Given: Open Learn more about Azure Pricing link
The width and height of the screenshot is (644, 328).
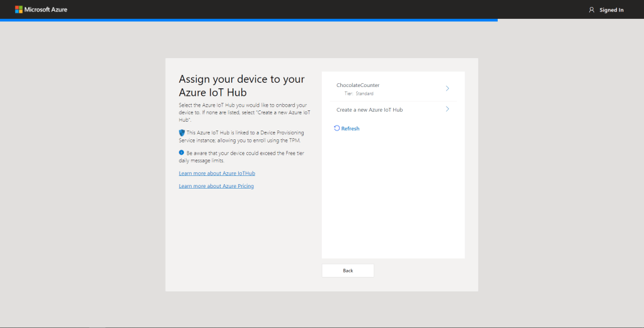Looking at the screenshot, I should (x=216, y=186).
